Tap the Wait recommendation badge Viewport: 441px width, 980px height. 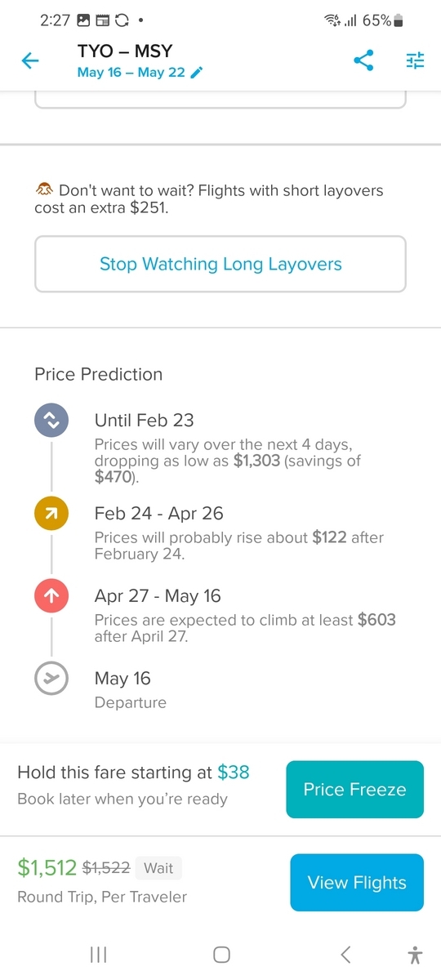tap(158, 868)
